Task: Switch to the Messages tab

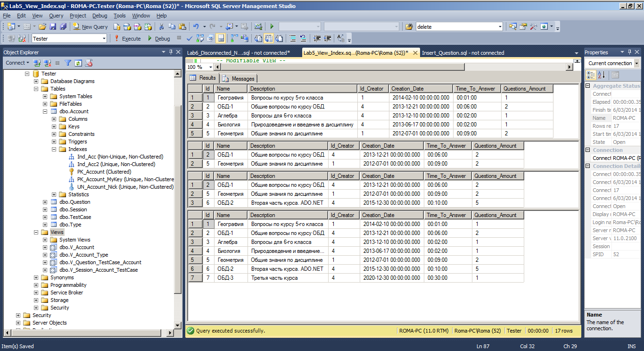Action: pyautogui.click(x=239, y=78)
